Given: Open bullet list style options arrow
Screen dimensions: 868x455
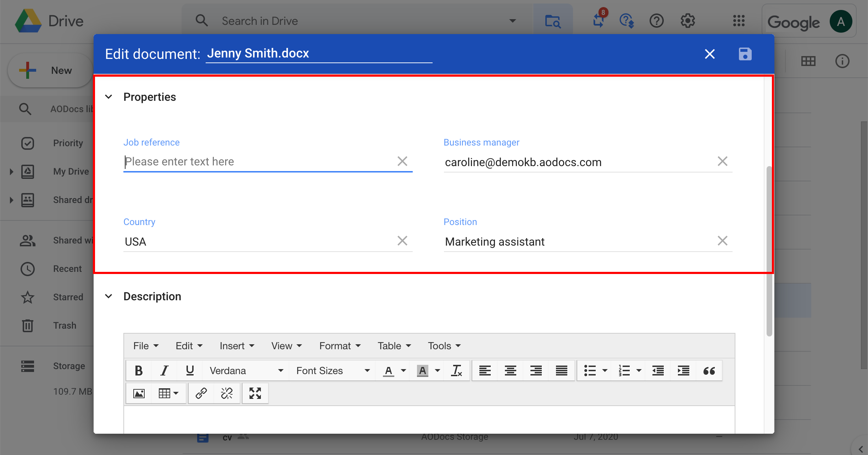Looking at the screenshot, I should pos(605,371).
